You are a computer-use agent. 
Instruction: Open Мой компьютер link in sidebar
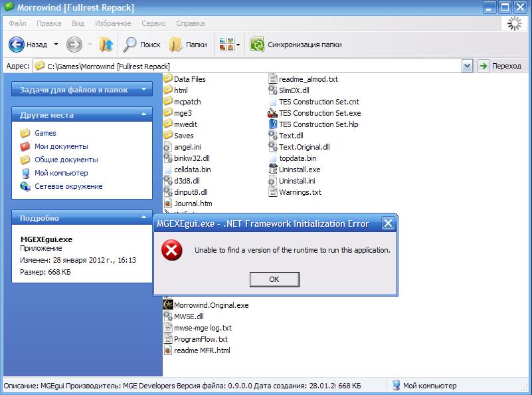tap(61, 173)
